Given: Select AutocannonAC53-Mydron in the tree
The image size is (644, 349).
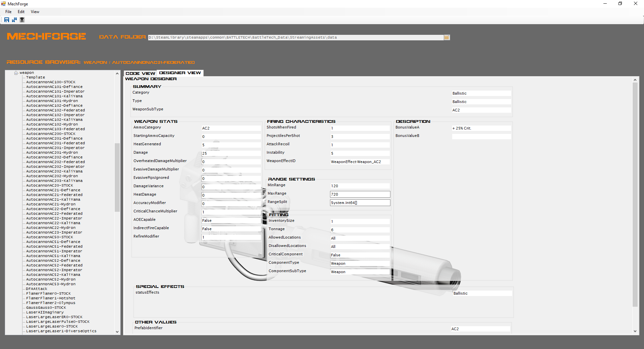Looking at the screenshot, I should click(x=51, y=284).
